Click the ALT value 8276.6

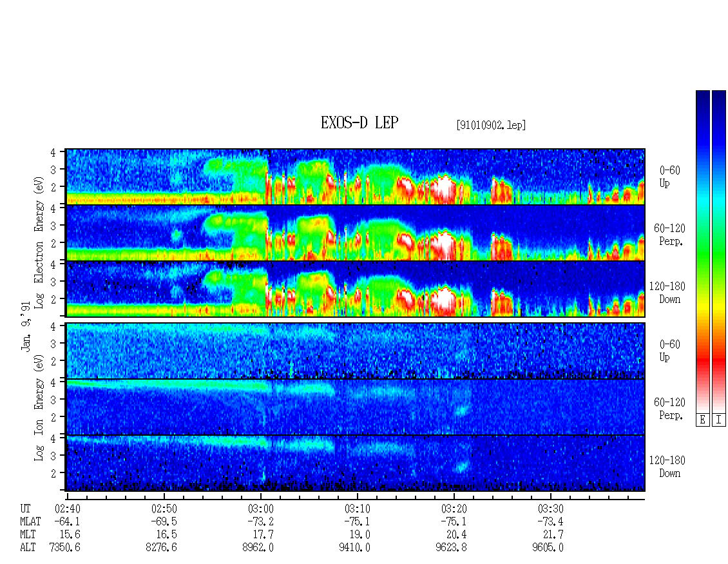click(161, 548)
